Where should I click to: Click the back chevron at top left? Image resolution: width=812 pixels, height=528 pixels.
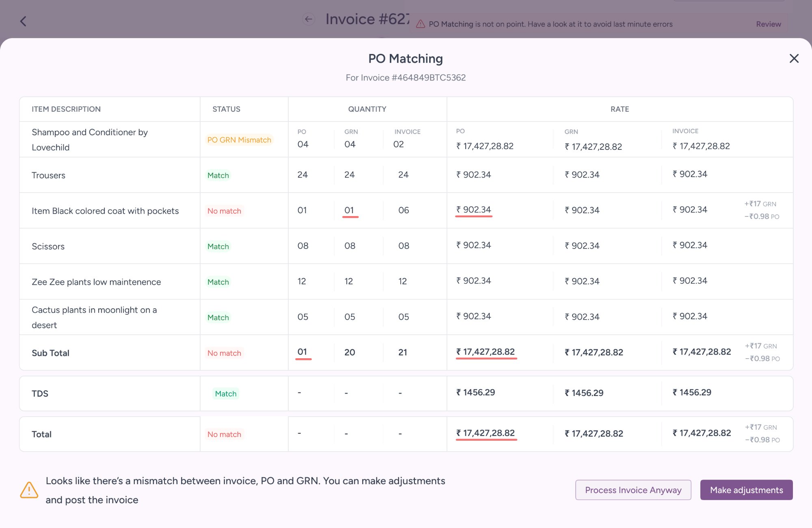click(23, 21)
